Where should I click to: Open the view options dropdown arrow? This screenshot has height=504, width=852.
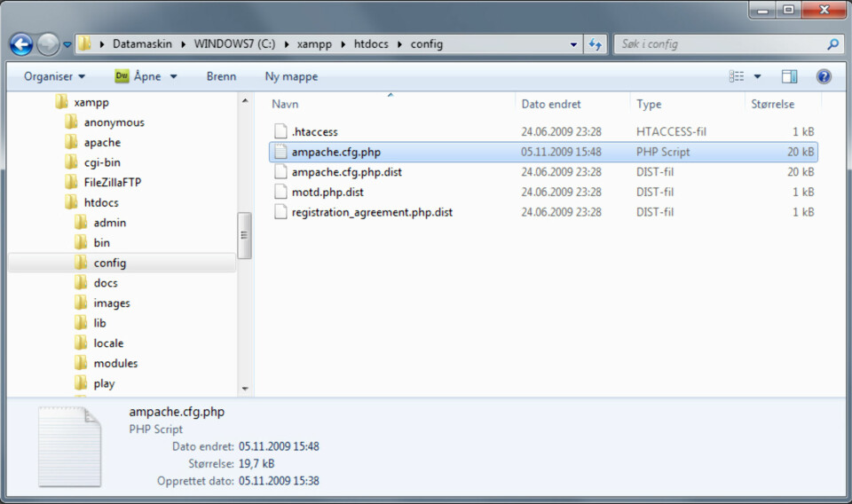click(757, 76)
